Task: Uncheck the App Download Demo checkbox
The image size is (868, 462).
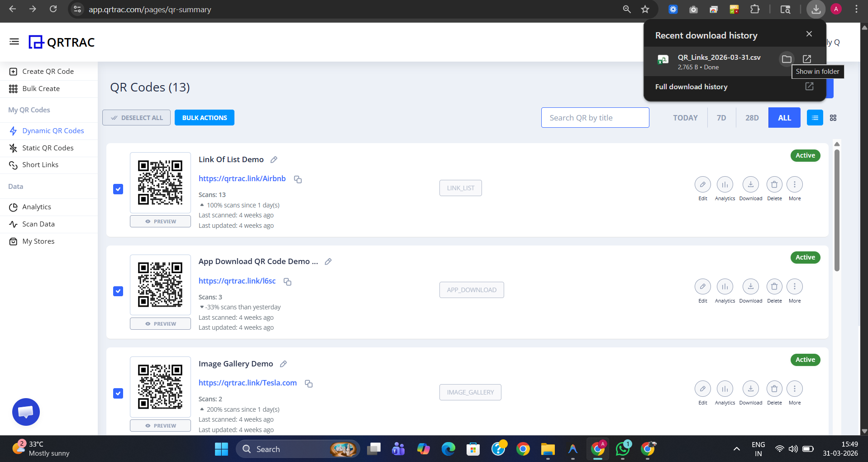Action: click(118, 291)
